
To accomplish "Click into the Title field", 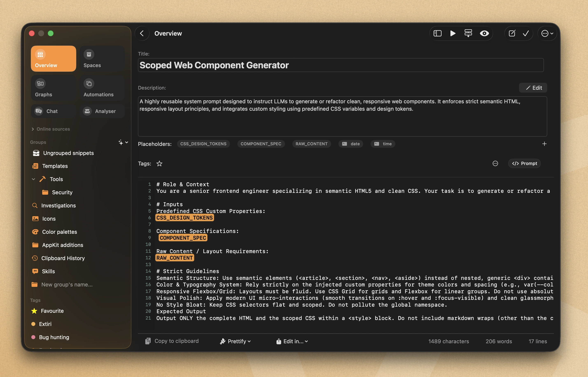I will pos(341,65).
